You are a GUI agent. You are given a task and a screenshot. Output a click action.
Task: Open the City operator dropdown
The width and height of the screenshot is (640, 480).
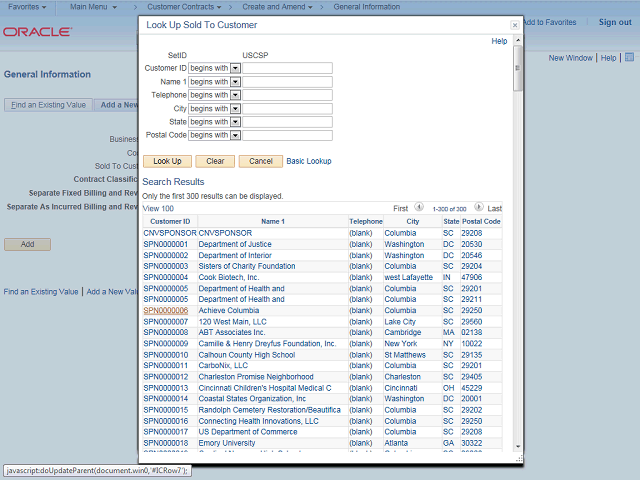click(x=236, y=108)
